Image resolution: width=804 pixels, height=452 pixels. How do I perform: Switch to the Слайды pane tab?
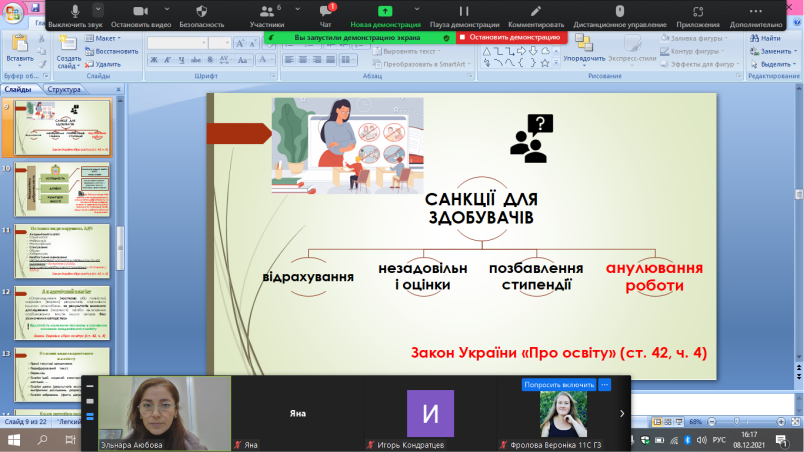pos(18,89)
